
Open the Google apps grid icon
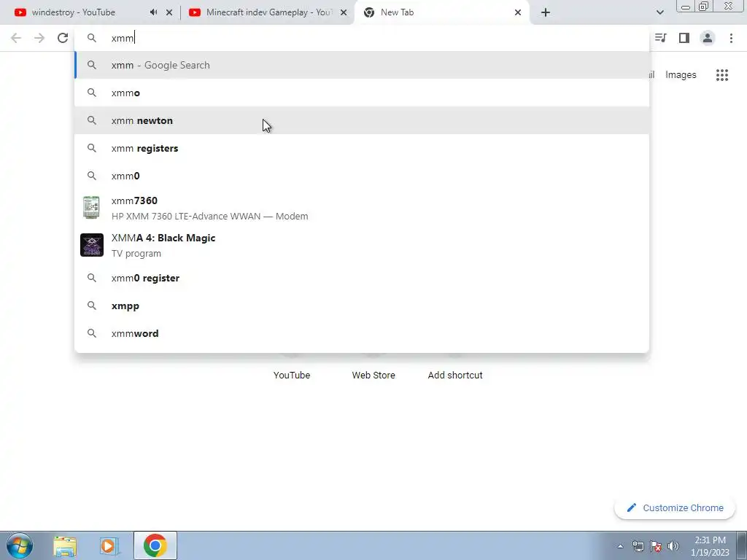[721, 75]
